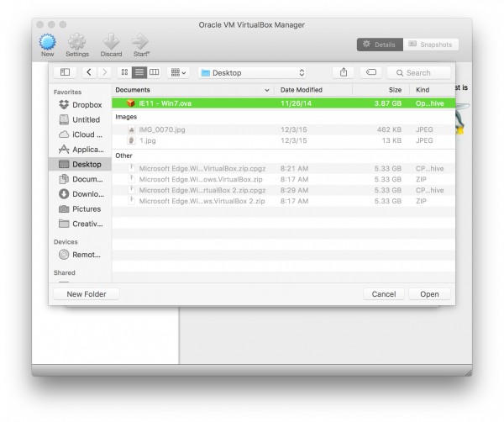Select Microsoft Edge VirtualBox 2.zip.cpgz file
504x422 pixels.
[284, 191]
